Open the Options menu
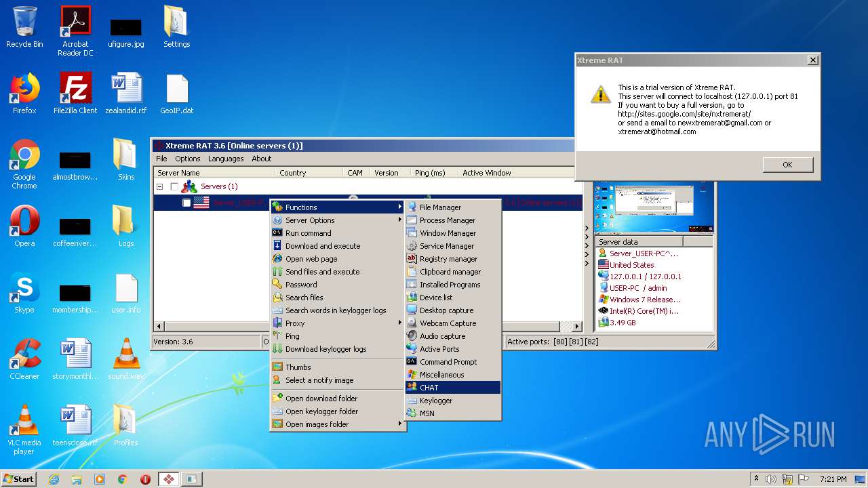 point(188,159)
